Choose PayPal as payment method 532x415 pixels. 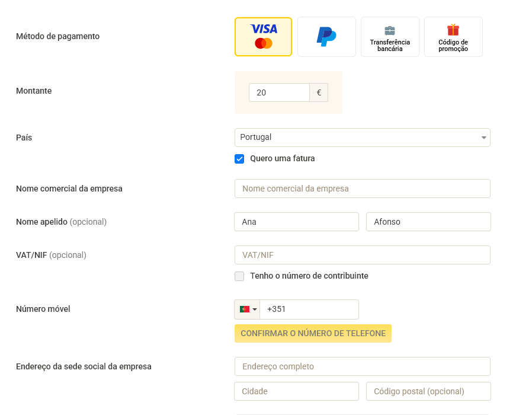point(326,37)
